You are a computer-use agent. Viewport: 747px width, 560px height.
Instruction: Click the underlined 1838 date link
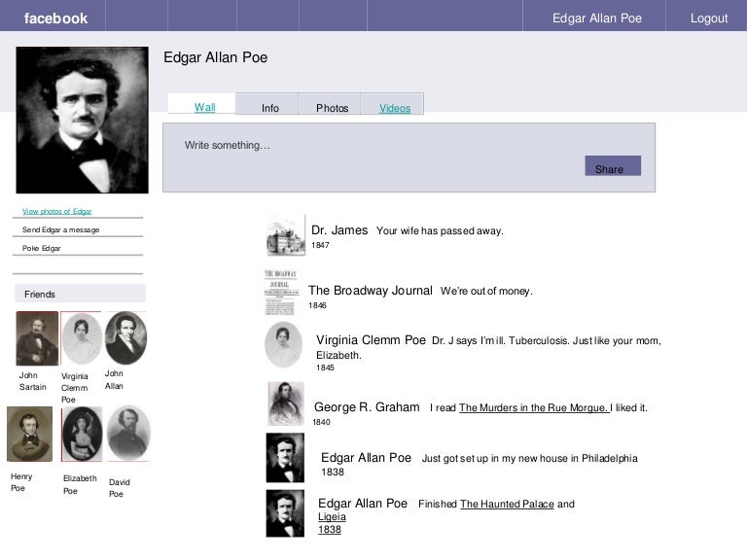(x=330, y=530)
